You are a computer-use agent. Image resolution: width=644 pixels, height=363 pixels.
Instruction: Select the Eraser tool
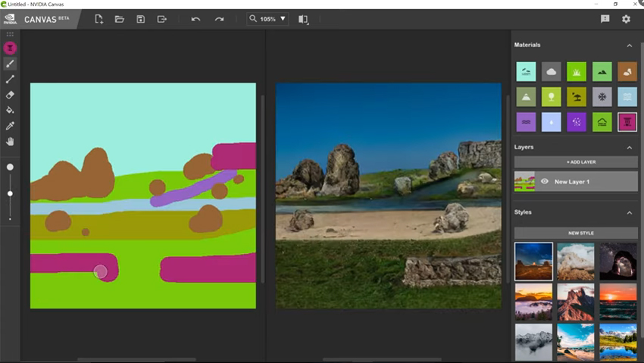pyautogui.click(x=11, y=95)
